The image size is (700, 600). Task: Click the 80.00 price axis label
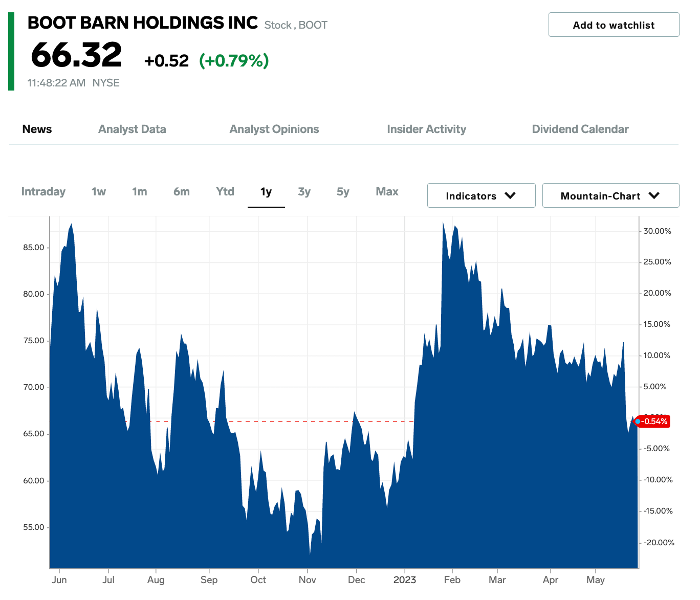[x=34, y=294]
